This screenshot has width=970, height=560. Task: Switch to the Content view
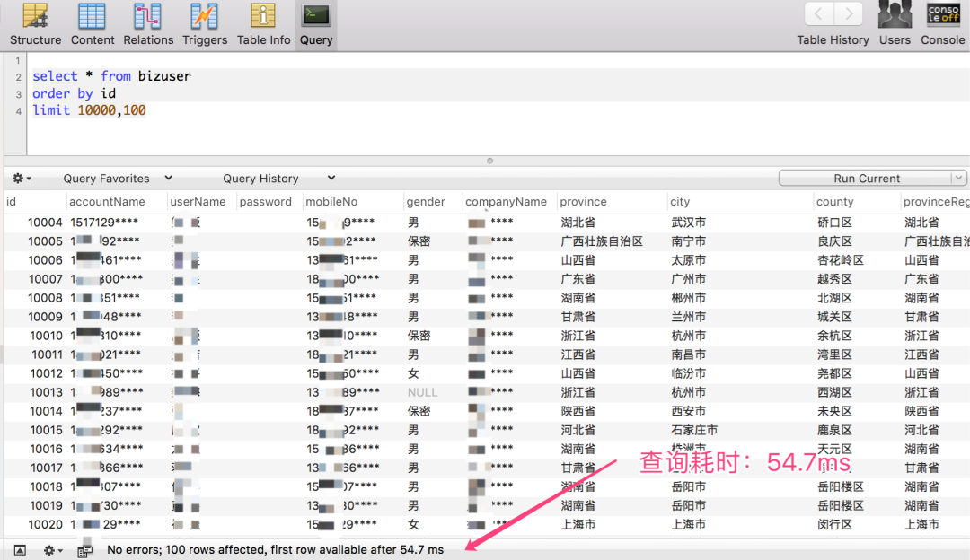click(93, 24)
